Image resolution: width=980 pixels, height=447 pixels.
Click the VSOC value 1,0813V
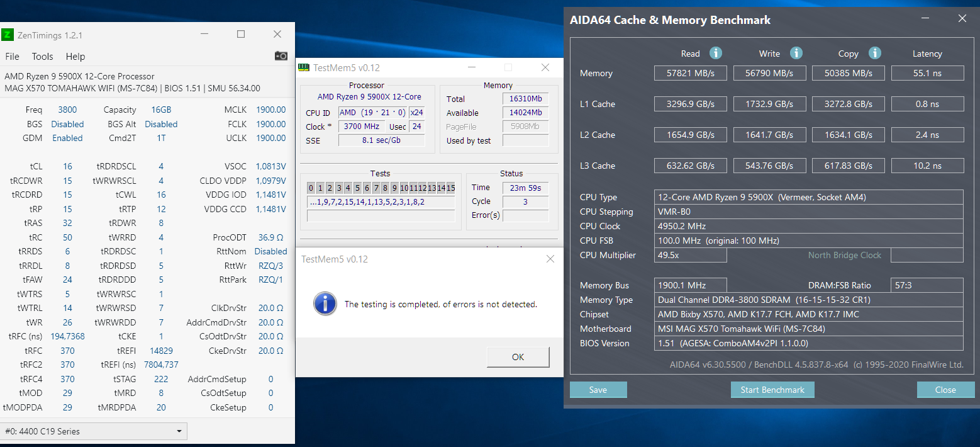click(x=270, y=166)
